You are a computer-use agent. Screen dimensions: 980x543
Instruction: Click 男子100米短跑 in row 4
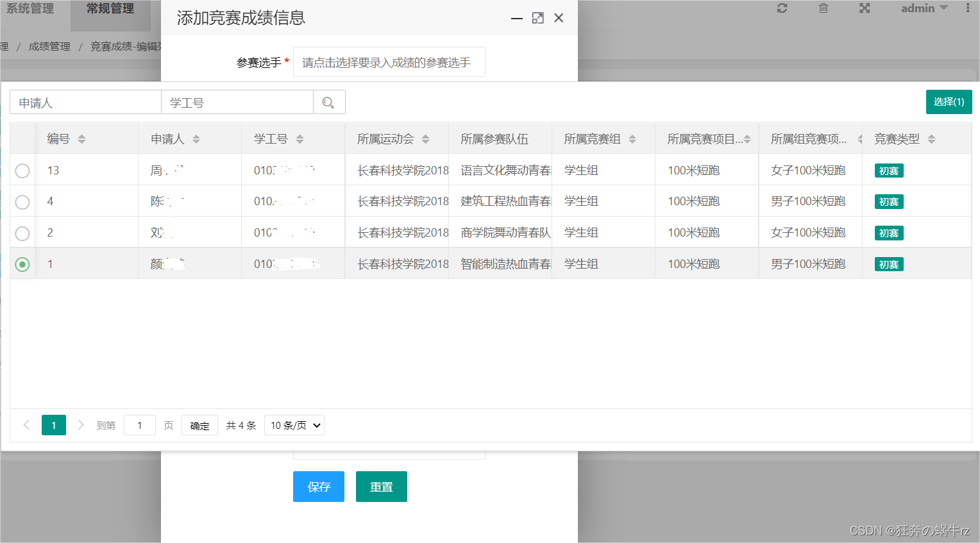(808, 201)
